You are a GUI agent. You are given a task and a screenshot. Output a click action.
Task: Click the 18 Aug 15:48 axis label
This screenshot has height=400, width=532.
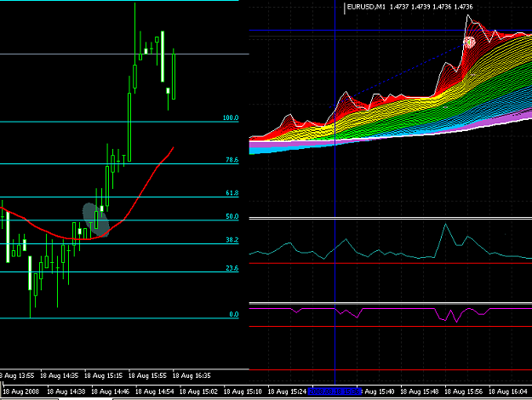pos(420,391)
